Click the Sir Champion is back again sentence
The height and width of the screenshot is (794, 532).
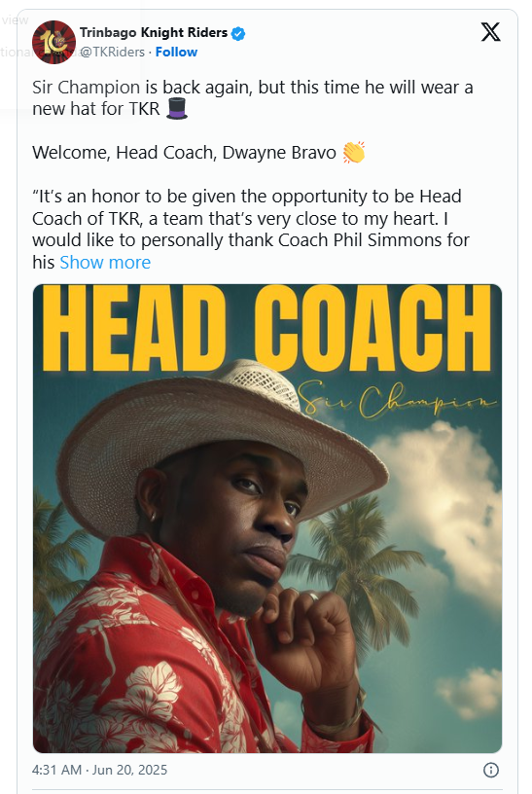coord(253,97)
